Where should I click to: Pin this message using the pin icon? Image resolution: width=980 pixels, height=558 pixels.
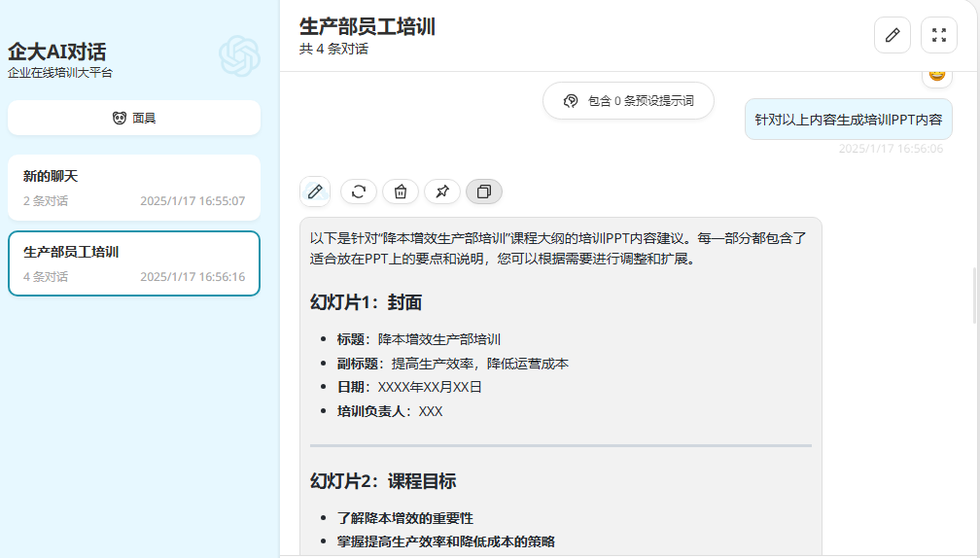click(x=442, y=192)
